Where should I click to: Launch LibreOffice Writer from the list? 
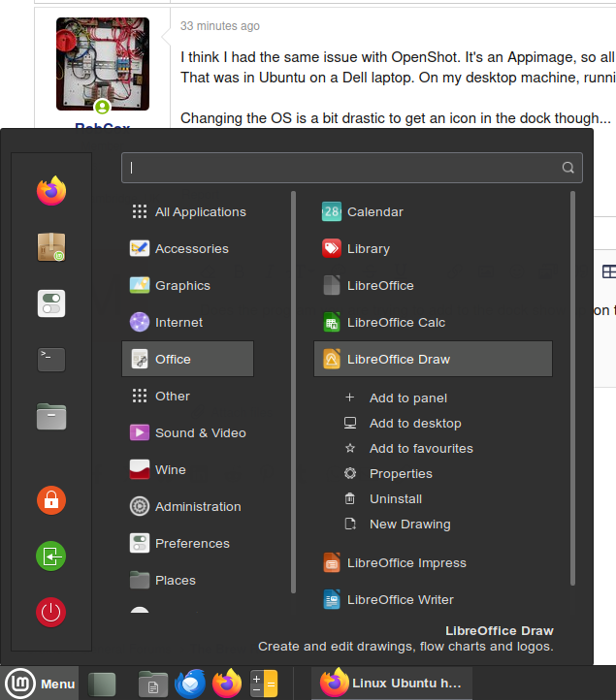coord(400,600)
